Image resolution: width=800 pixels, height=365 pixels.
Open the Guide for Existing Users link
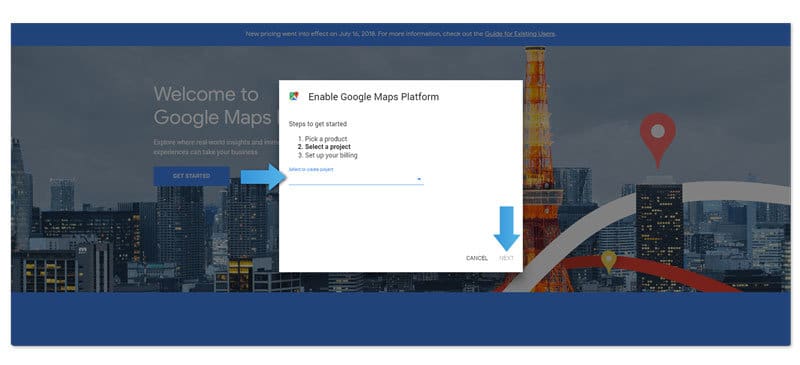pos(519,34)
